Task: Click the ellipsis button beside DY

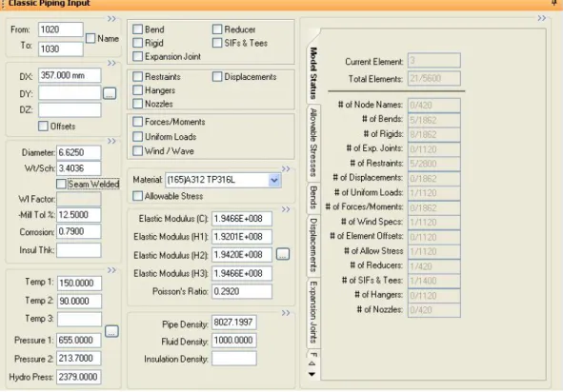Action: click(x=110, y=93)
